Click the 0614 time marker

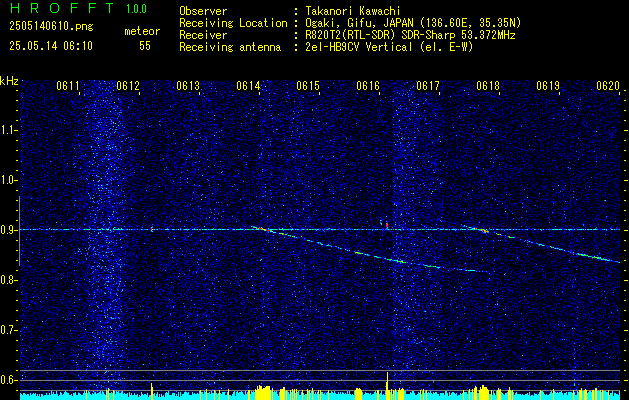click(248, 85)
